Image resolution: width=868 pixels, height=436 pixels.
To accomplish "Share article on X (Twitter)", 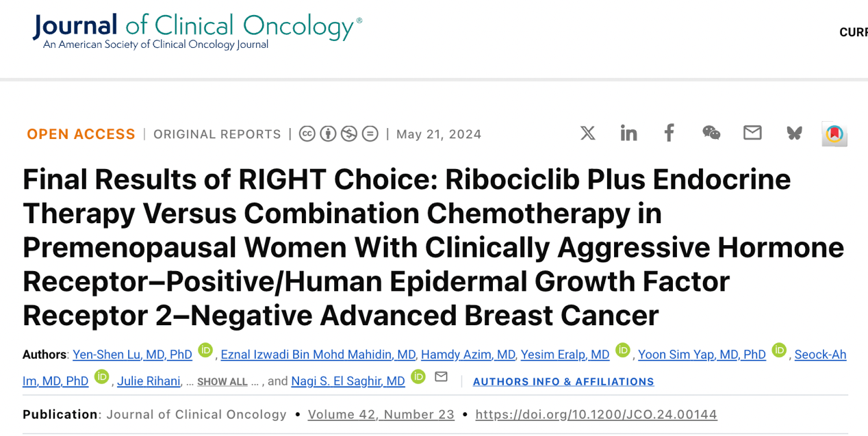I will click(588, 133).
